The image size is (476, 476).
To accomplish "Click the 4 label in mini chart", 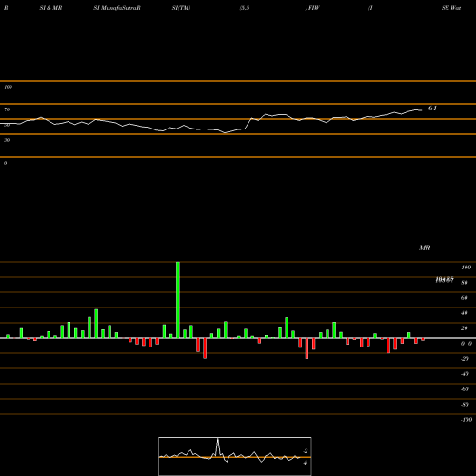I will [305, 463].
